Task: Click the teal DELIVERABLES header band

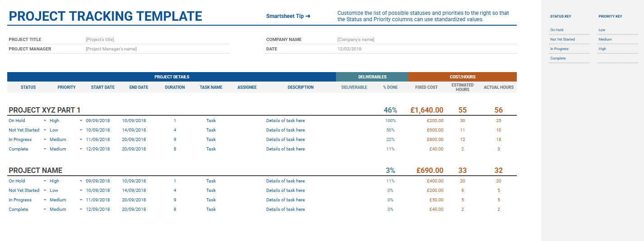Action: [x=372, y=77]
